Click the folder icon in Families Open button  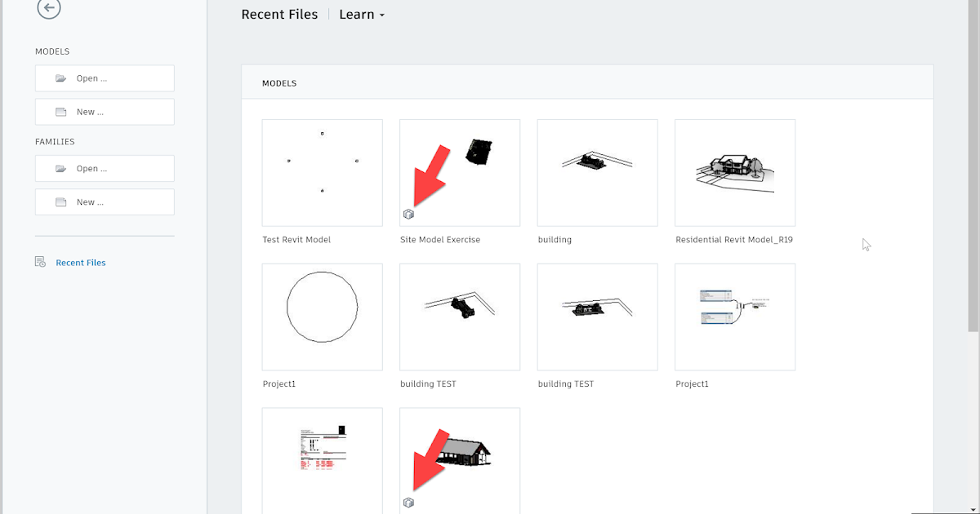(x=61, y=168)
